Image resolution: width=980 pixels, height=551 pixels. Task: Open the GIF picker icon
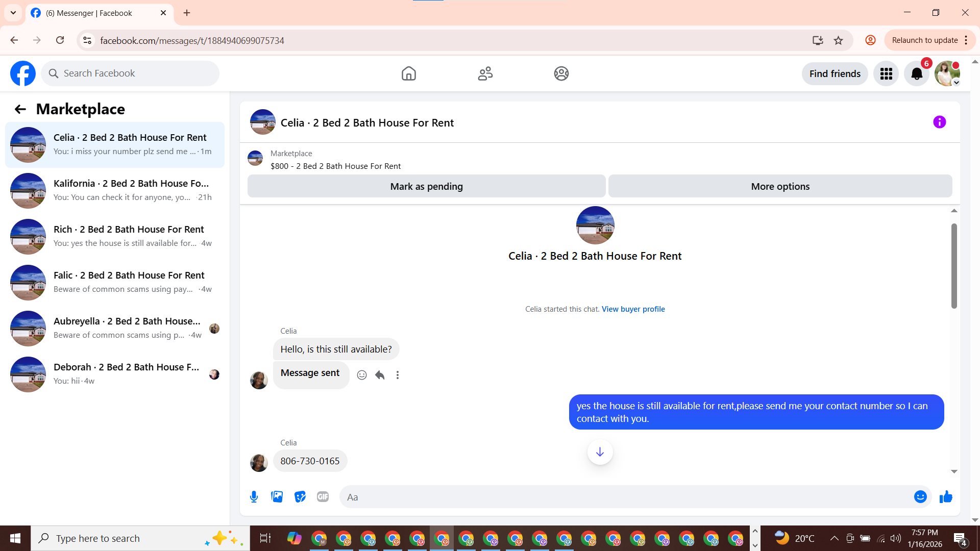coord(323,497)
